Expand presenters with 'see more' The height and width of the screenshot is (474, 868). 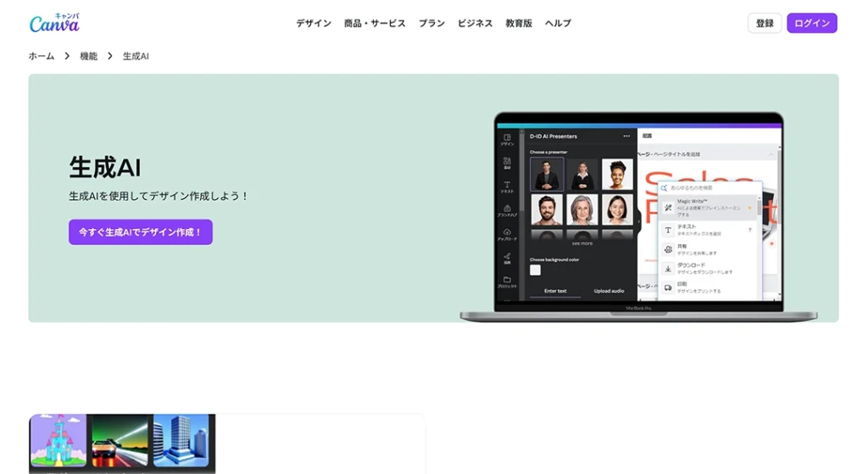581,243
